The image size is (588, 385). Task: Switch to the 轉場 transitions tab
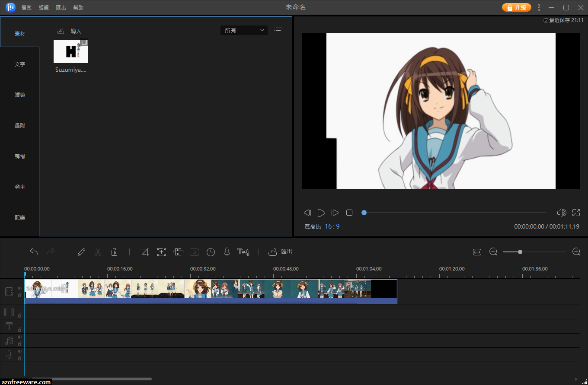[20, 156]
